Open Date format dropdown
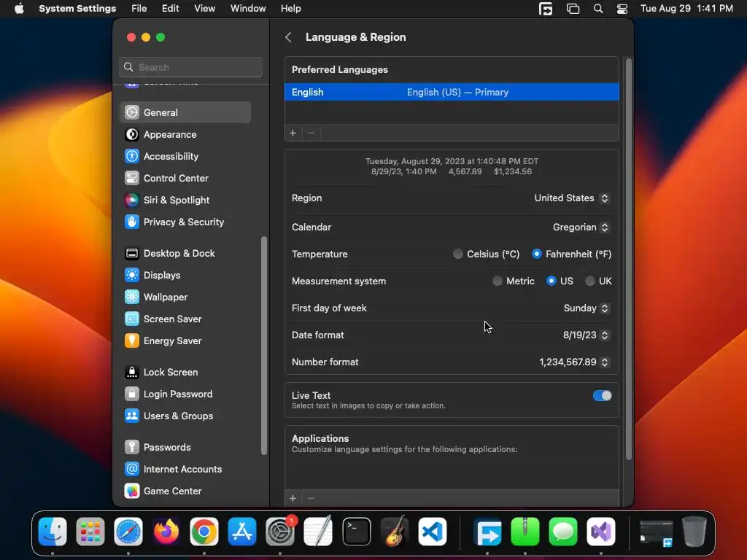747x560 pixels. [586, 335]
